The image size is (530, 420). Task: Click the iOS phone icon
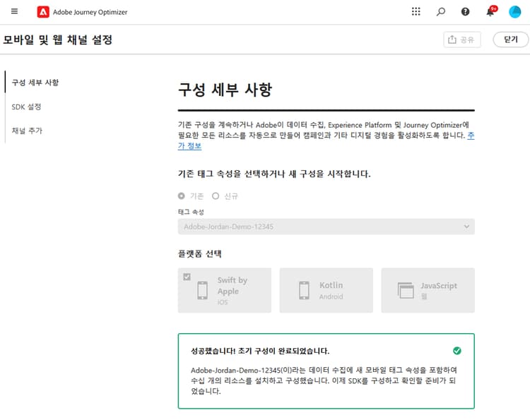click(203, 290)
